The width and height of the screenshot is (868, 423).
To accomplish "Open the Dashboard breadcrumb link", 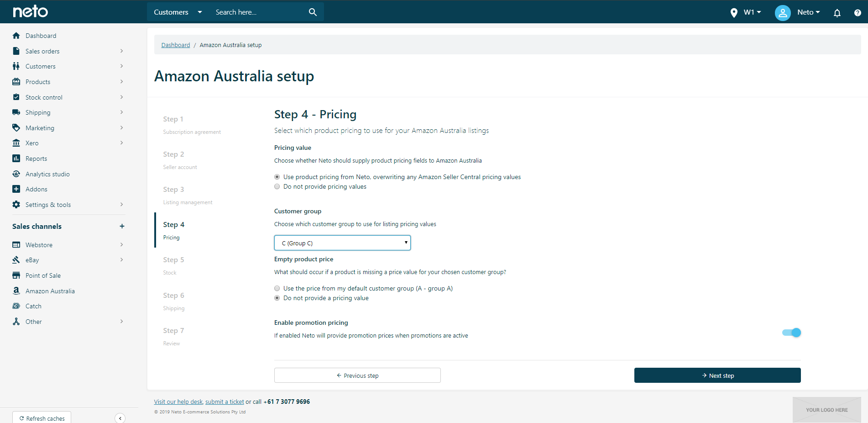I will [176, 45].
